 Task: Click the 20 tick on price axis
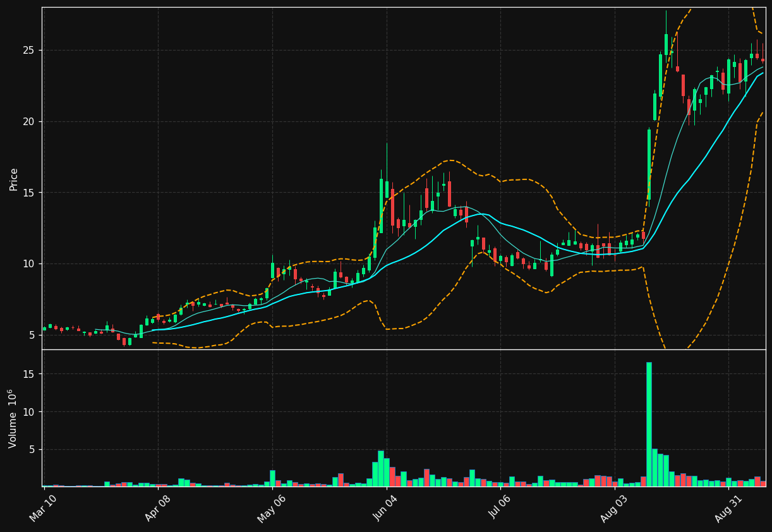[30, 122]
